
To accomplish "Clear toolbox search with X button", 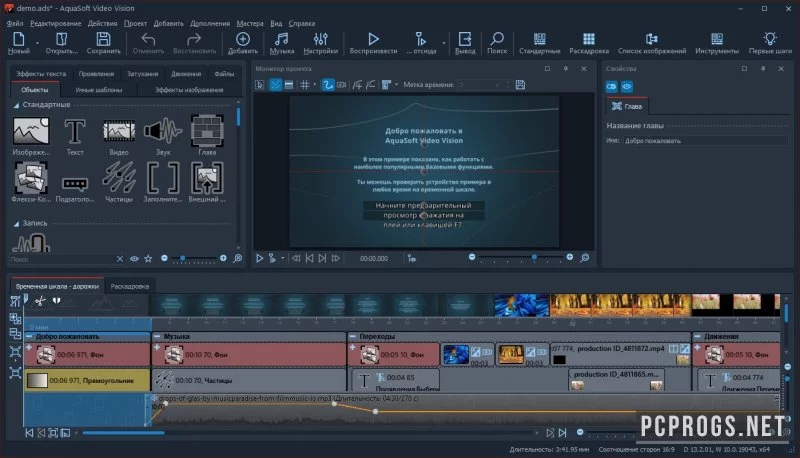I will [120, 259].
